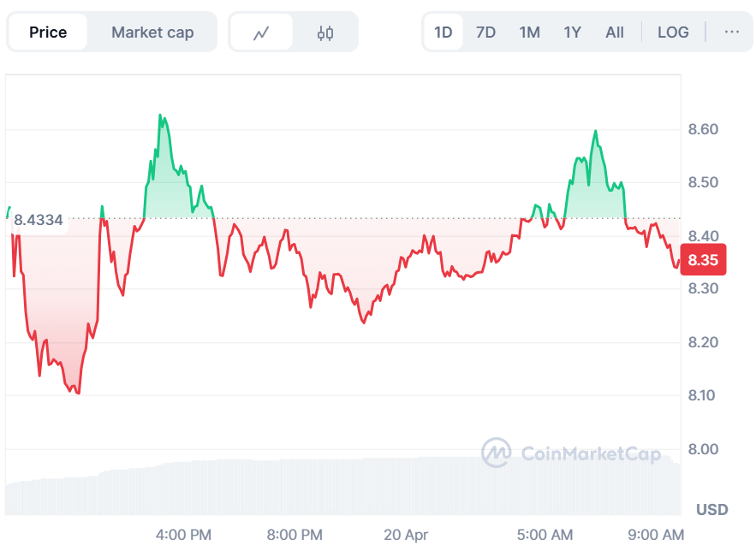Select the 7D time range

point(485,33)
